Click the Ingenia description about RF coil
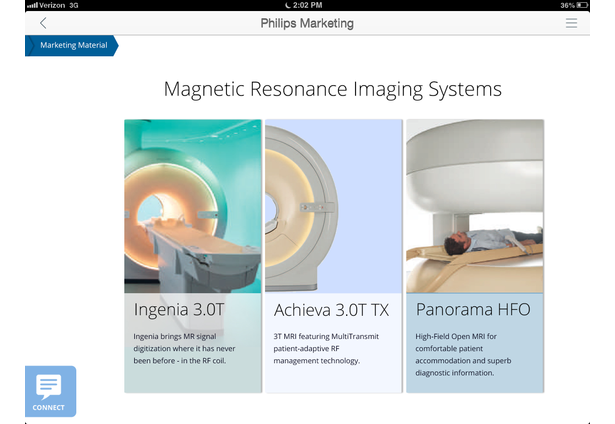615x424 pixels. click(x=184, y=348)
